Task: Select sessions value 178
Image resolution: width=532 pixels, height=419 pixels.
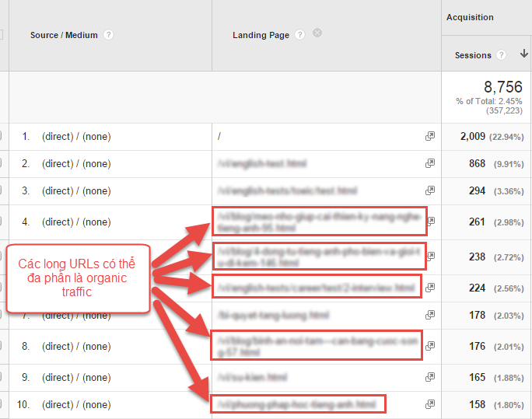Action: [x=477, y=315]
